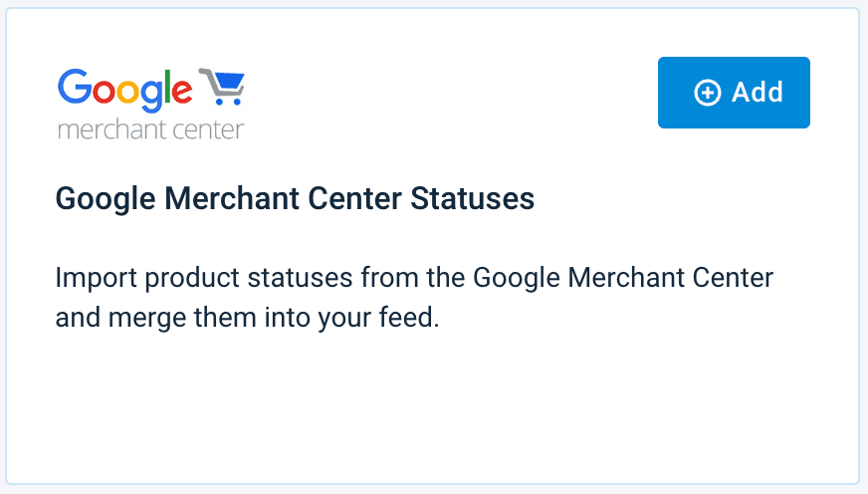
Task: Click the "Add" text label on the button
Action: click(758, 93)
